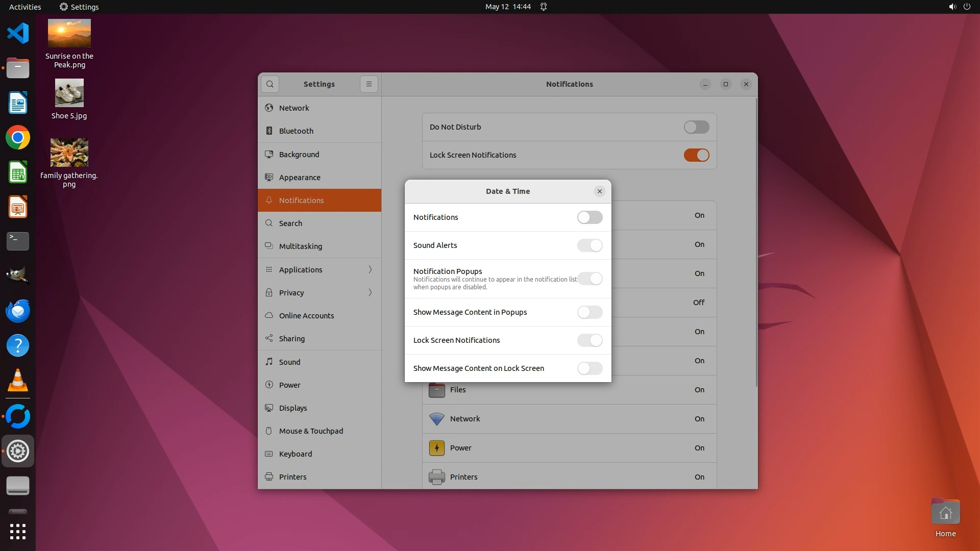Viewport: 980px width, 551px height.
Task: Open the Settings hamburger menu
Action: 369,84
